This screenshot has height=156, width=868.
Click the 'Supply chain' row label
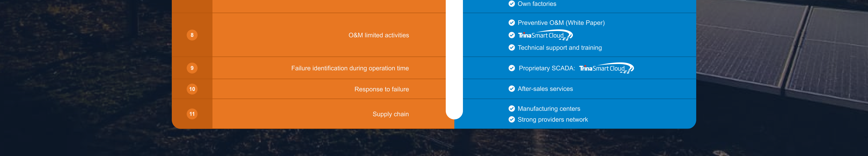[391, 114]
